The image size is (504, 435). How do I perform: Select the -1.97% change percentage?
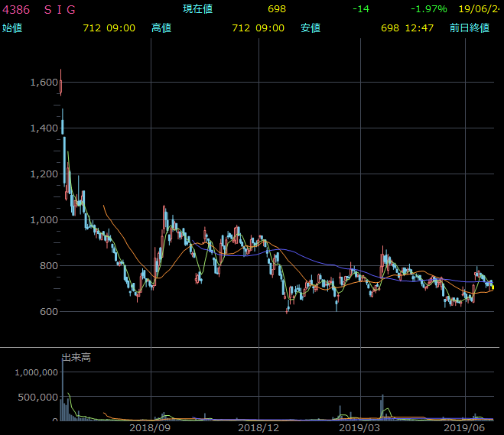tap(429, 9)
